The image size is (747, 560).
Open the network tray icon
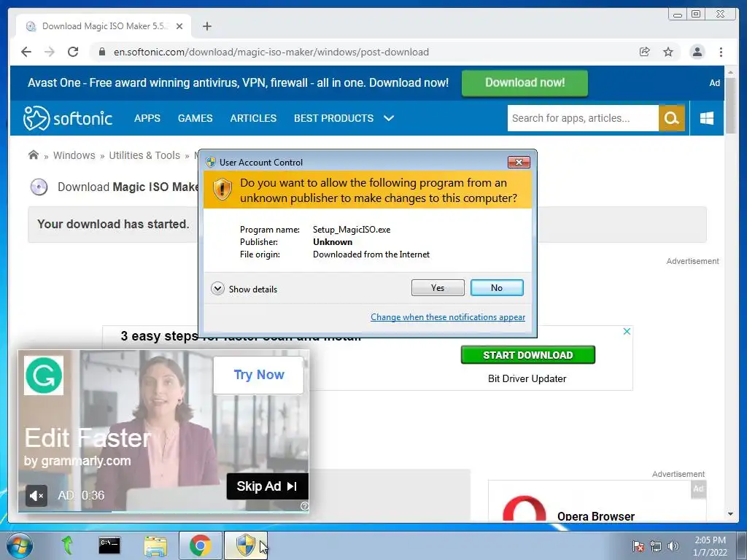pos(656,546)
